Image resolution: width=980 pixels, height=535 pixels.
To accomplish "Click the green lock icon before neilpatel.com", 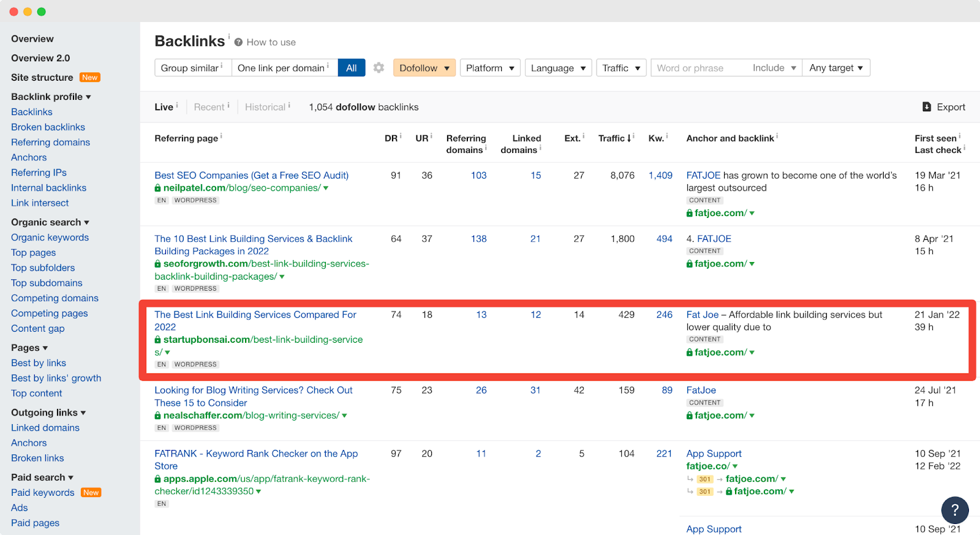I will point(158,189).
